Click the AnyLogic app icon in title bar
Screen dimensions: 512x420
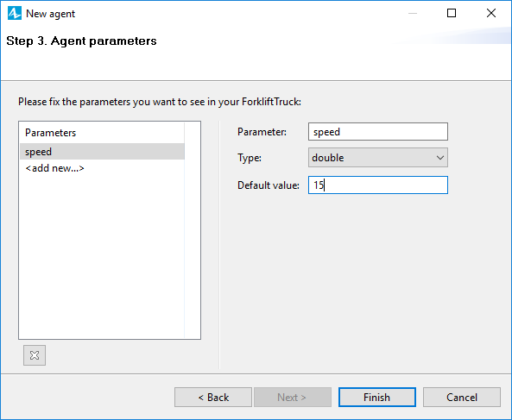click(x=15, y=14)
